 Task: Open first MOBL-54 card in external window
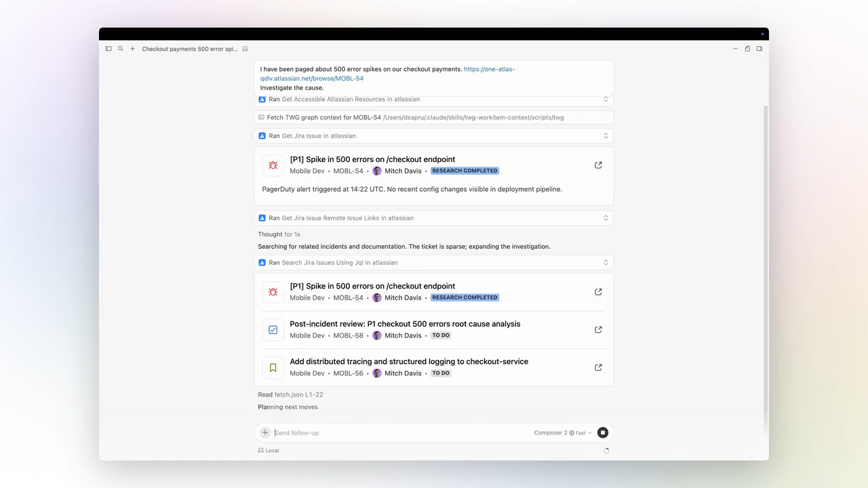click(598, 165)
